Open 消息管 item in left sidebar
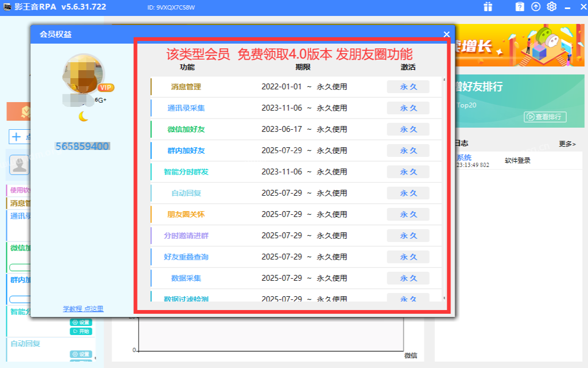This screenshot has height=368, width=588. tap(20, 203)
